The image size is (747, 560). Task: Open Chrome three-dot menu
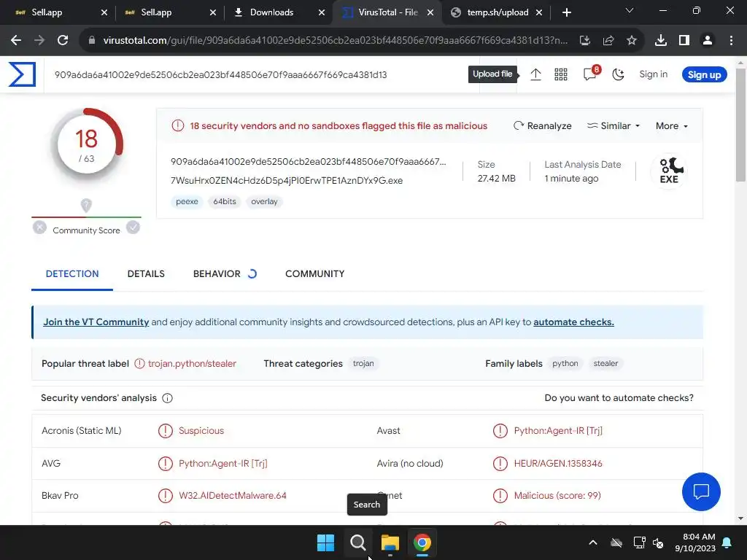click(731, 41)
